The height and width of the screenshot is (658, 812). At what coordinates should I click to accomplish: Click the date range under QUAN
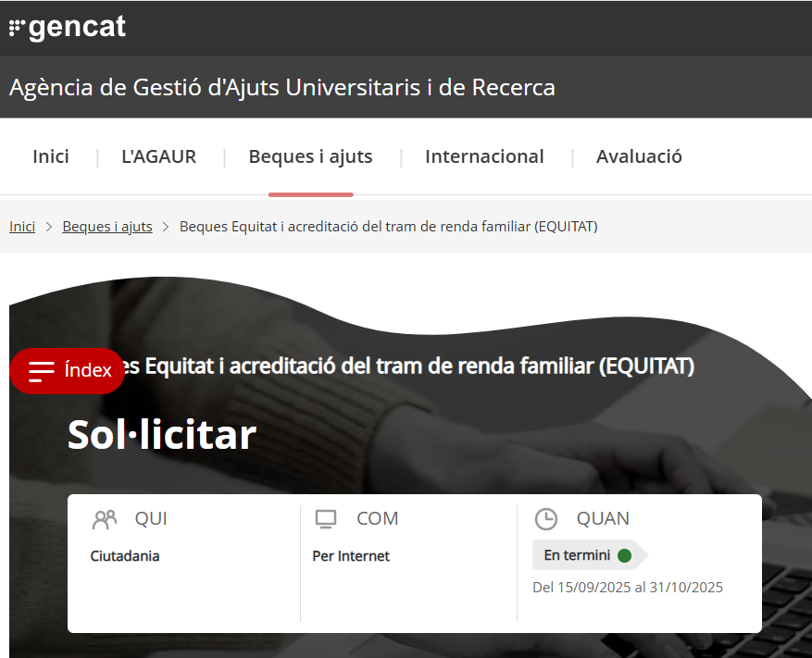tap(628, 588)
